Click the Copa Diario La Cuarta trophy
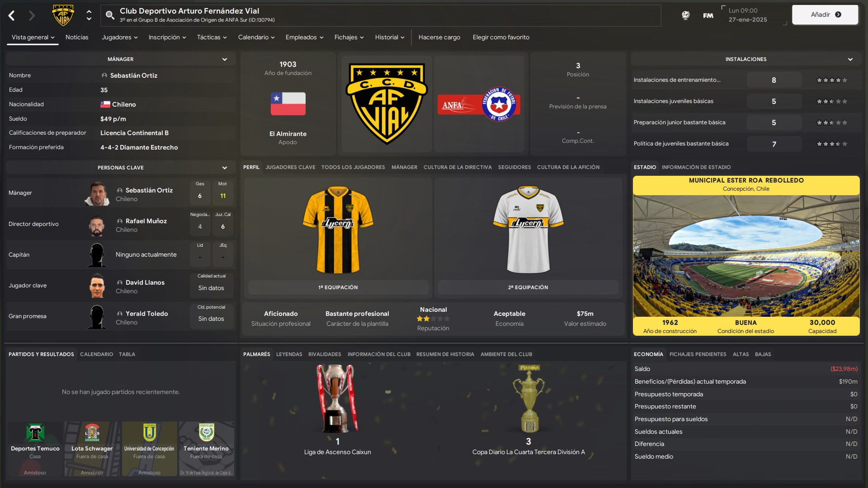 point(528,399)
